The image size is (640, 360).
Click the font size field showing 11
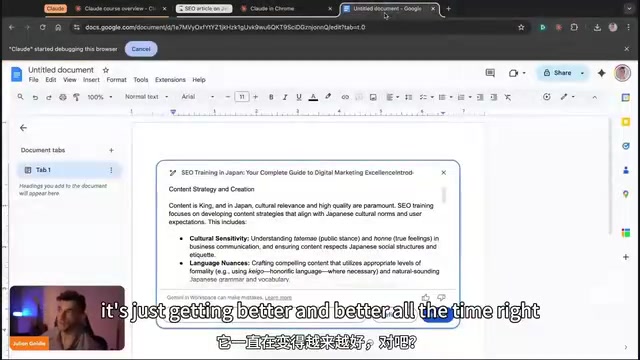242,97
